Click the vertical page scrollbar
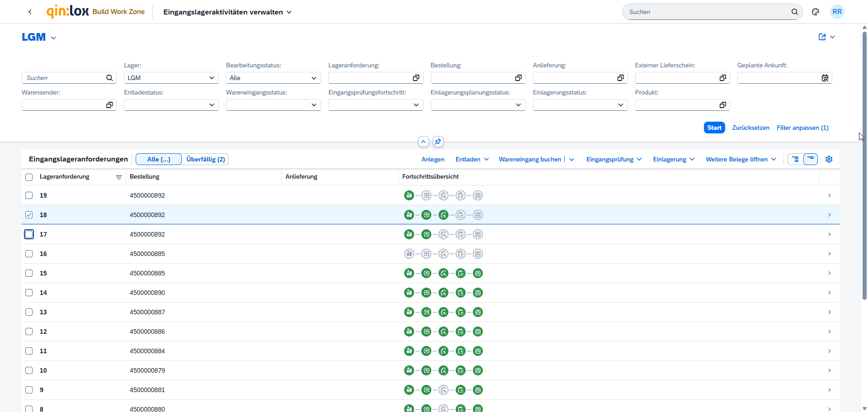Viewport: 868px width, 412px height. coord(864,165)
